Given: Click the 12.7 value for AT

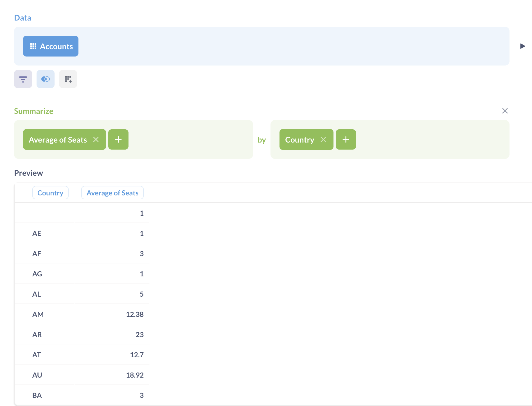Looking at the screenshot, I should pyautogui.click(x=137, y=355).
